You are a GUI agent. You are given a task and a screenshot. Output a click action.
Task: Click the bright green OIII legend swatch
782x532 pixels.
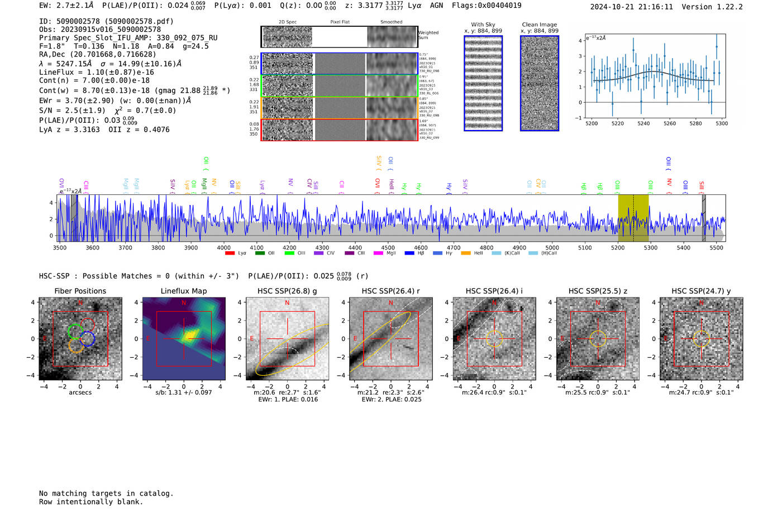point(289,253)
